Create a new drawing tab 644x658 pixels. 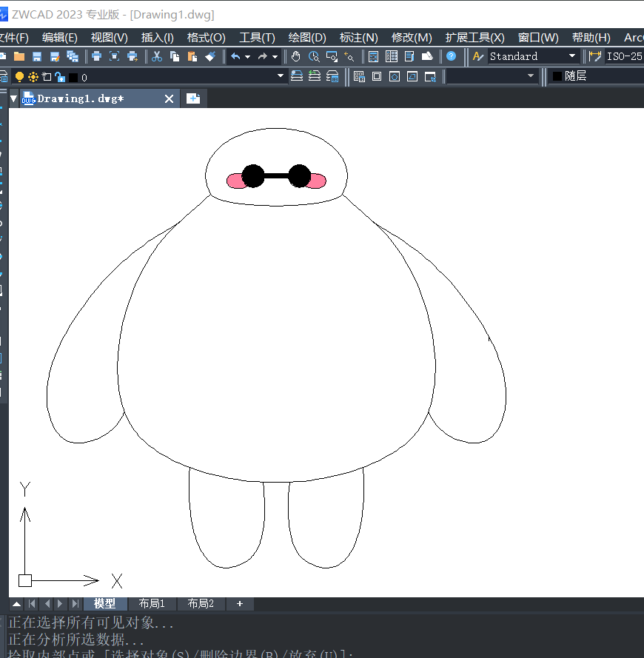click(x=193, y=98)
